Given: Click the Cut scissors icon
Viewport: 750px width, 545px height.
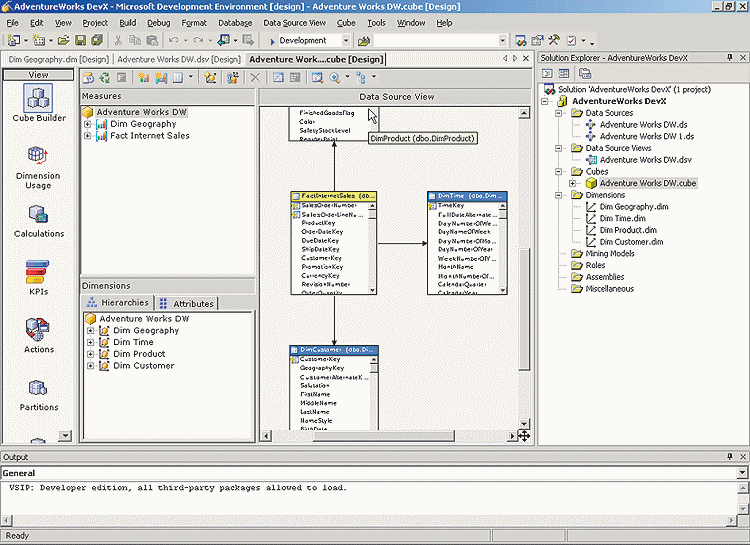Looking at the screenshot, I should point(118,41).
